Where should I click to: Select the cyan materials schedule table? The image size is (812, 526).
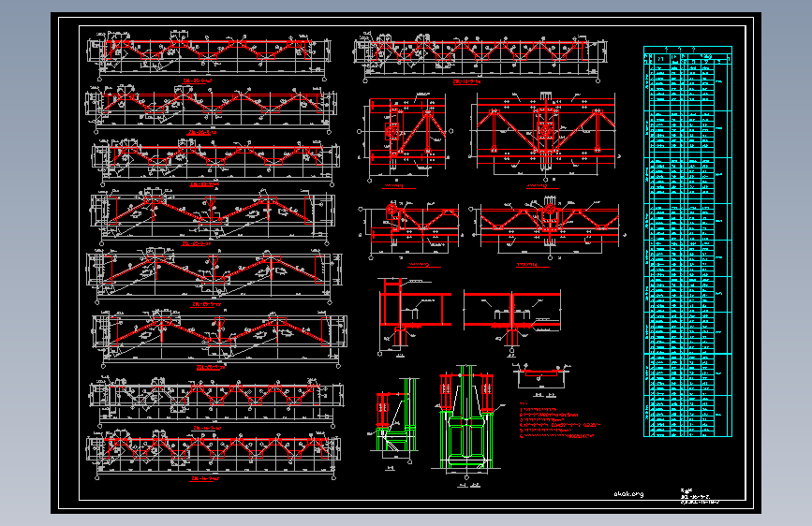click(x=687, y=241)
